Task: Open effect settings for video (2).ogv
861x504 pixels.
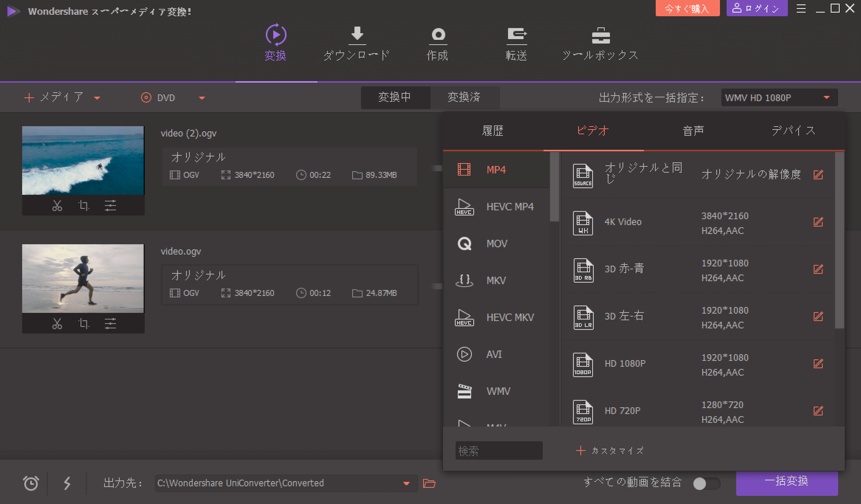Action: [x=110, y=206]
